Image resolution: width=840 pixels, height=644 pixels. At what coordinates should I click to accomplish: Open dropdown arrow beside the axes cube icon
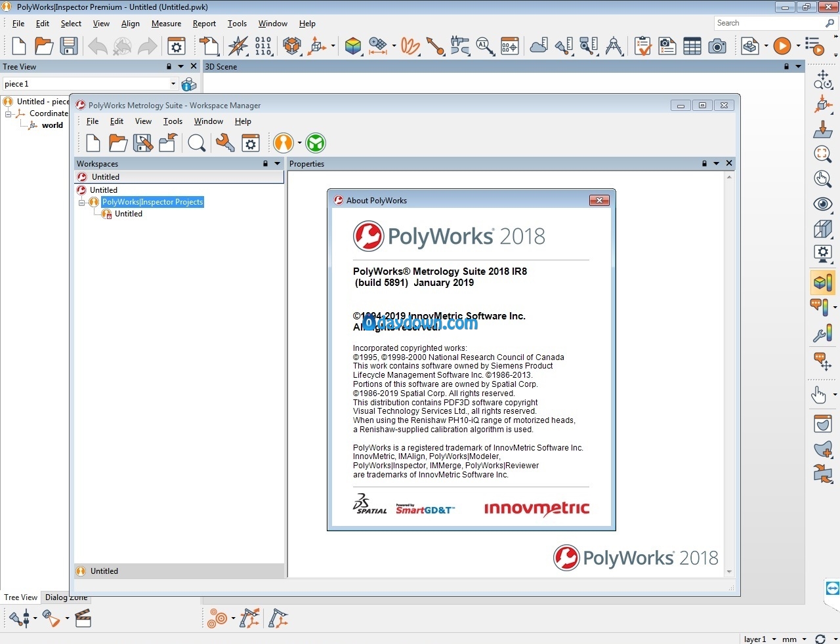point(333,46)
